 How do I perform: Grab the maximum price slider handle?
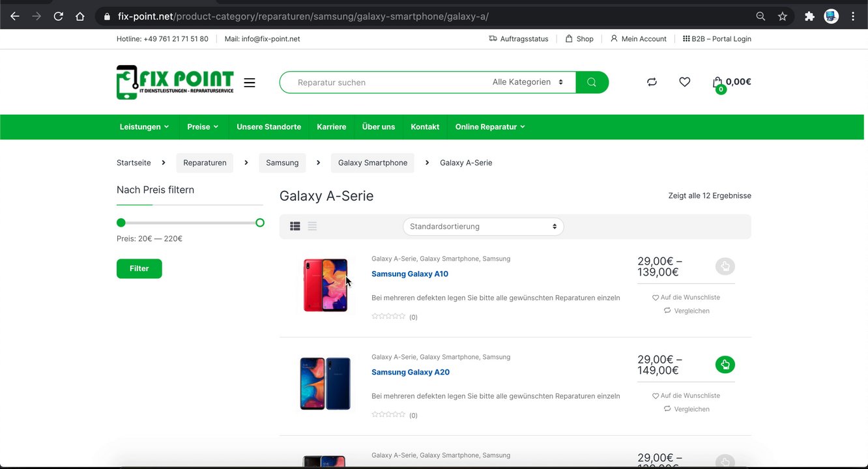[x=260, y=223]
